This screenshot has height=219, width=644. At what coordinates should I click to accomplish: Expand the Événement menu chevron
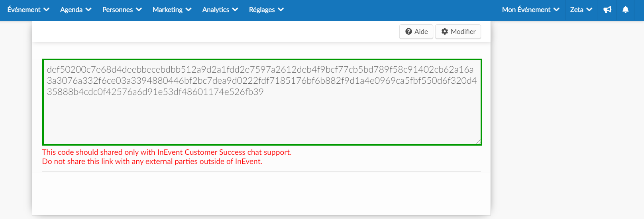pyautogui.click(x=46, y=10)
